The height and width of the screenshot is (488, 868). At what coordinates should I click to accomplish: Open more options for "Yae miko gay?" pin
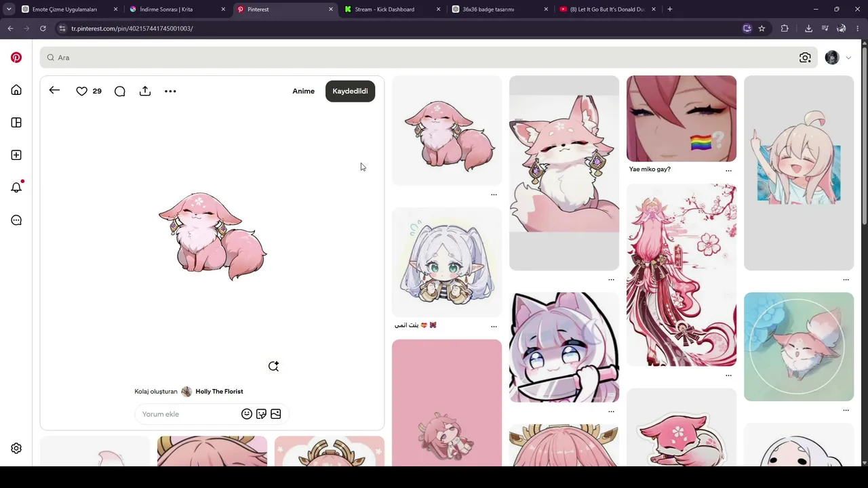(728, 170)
